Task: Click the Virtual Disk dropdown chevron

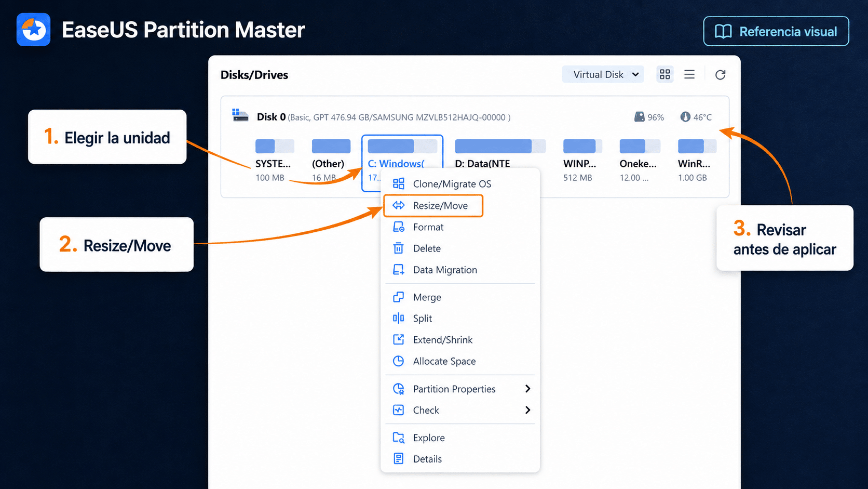Action: pos(635,74)
